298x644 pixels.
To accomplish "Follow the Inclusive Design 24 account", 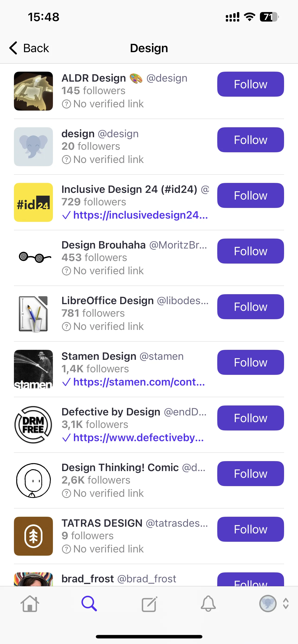I will 250,195.
